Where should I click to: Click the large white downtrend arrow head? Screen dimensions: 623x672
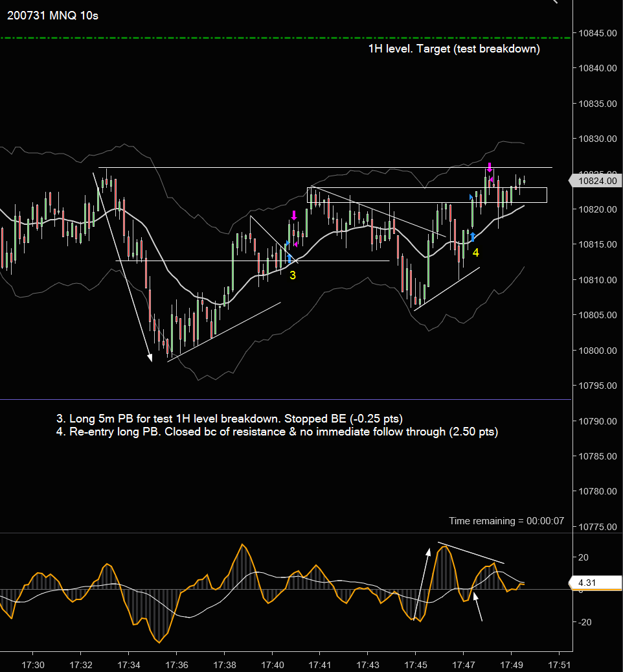click(150, 358)
